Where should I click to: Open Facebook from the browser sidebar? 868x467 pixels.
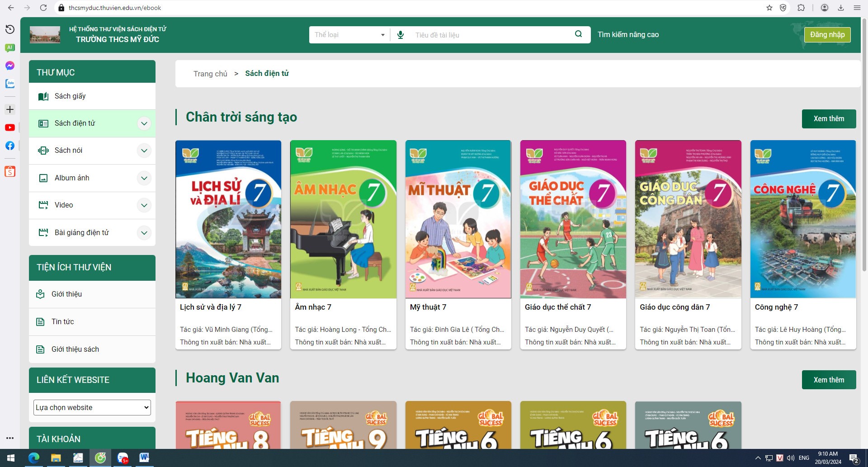coord(10,146)
